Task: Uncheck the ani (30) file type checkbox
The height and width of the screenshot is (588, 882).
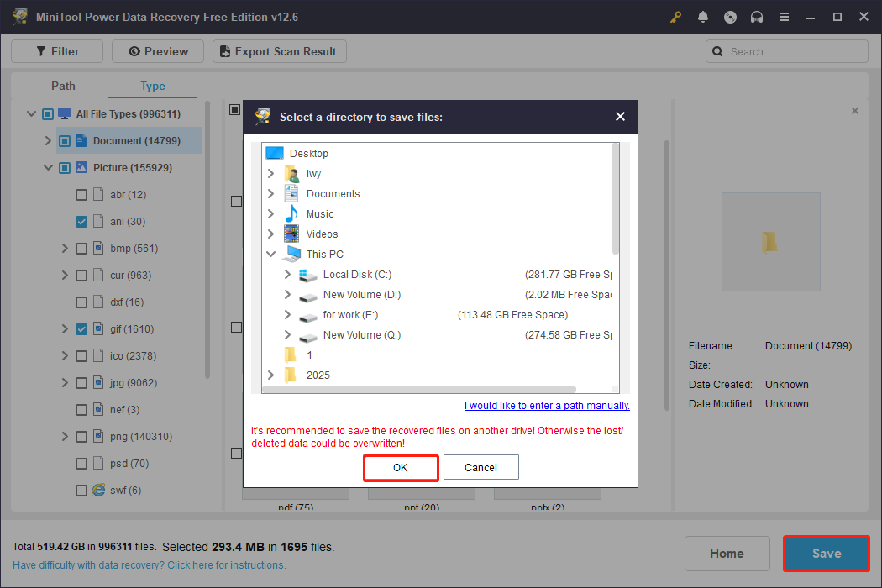Action: [x=81, y=221]
